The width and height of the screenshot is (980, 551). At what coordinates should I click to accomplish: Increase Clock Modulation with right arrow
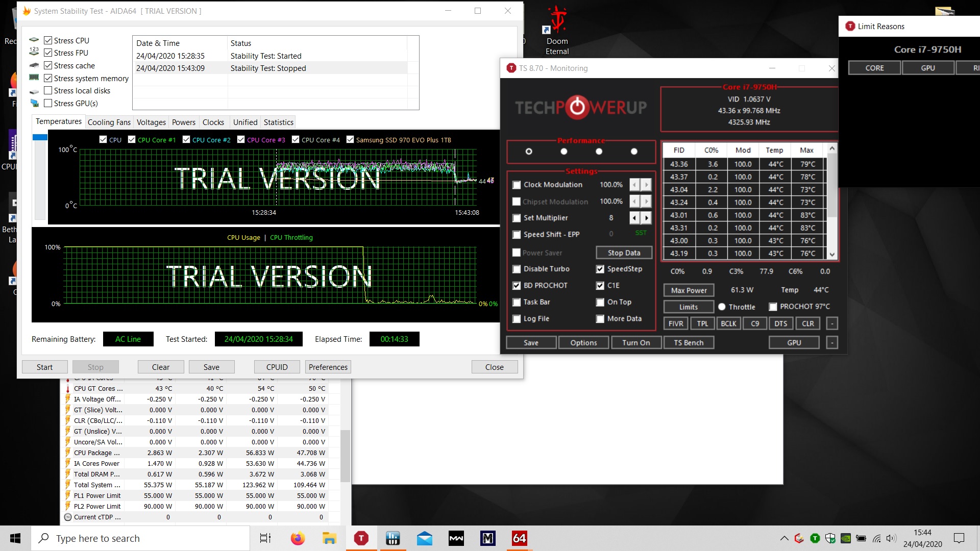point(647,184)
